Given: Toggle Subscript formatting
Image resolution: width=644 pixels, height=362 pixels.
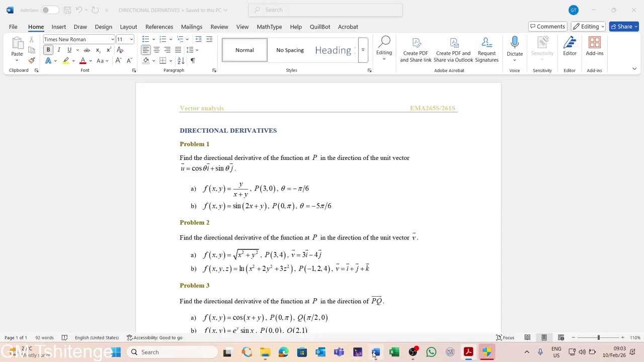Looking at the screenshot, I should tap(98, 50).
